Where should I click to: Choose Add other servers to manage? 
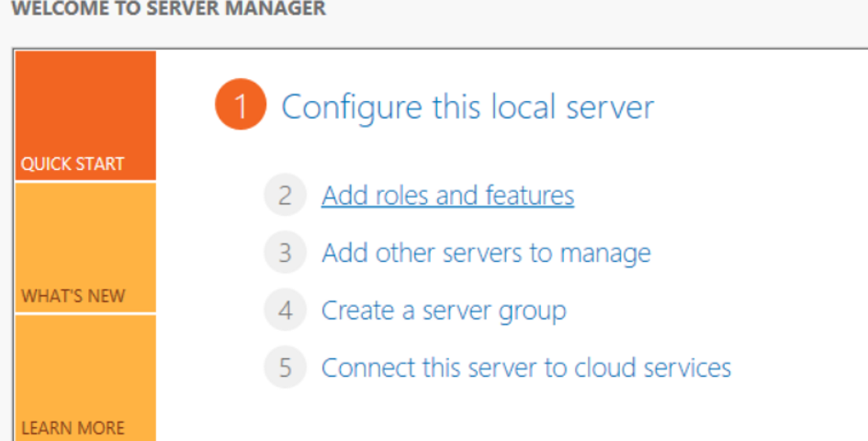pyautogui.click(x=486, y=254)
